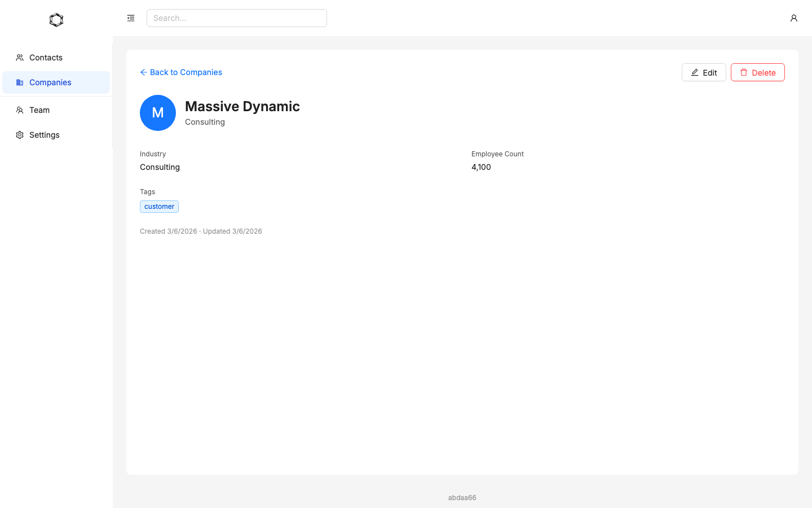Click the Delete button label
812x508 pixels.
[764, 72]
